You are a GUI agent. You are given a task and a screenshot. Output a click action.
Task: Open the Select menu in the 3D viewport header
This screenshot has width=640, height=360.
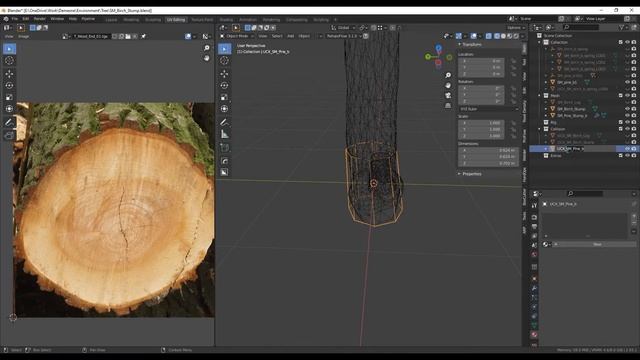point(277,36)
